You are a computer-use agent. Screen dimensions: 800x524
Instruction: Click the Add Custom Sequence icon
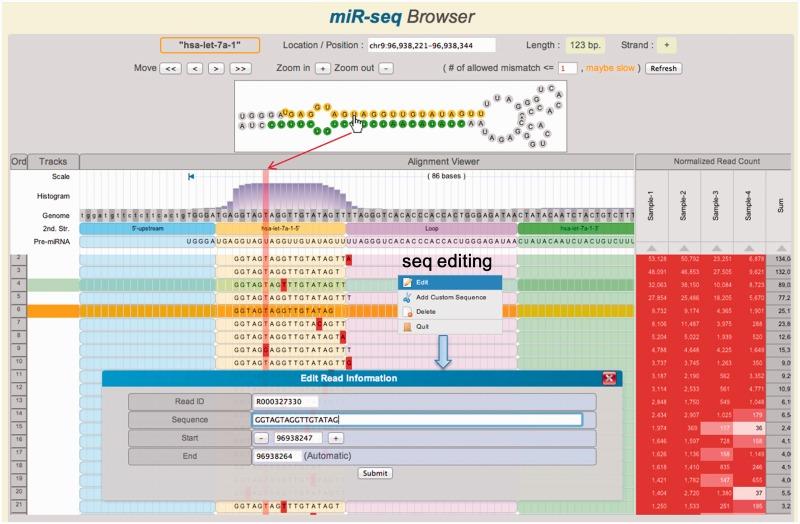[x=407, y=297]
